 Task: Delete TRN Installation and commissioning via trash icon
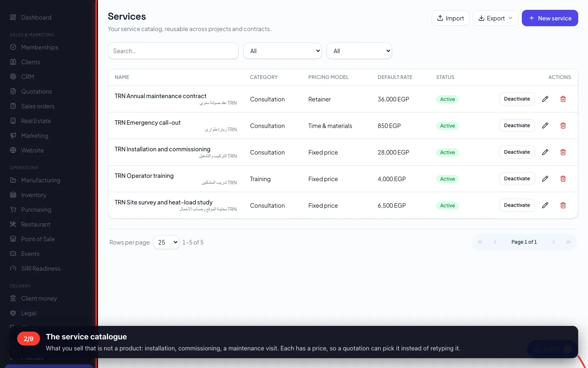[563, 152]
